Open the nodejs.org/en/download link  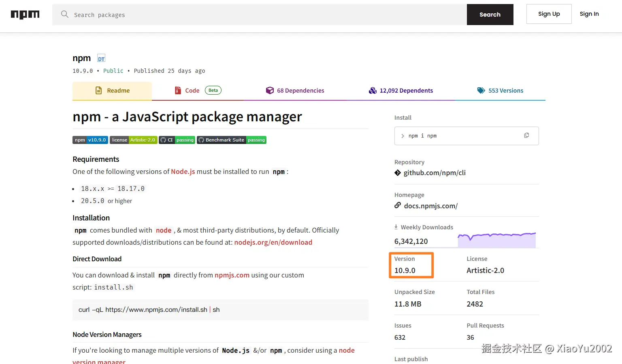[273, 242]
